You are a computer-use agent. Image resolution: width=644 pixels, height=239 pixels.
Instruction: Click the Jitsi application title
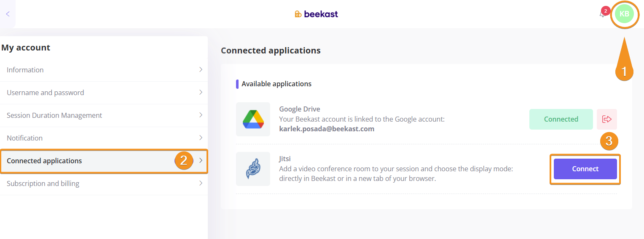[x=285, y=159]
